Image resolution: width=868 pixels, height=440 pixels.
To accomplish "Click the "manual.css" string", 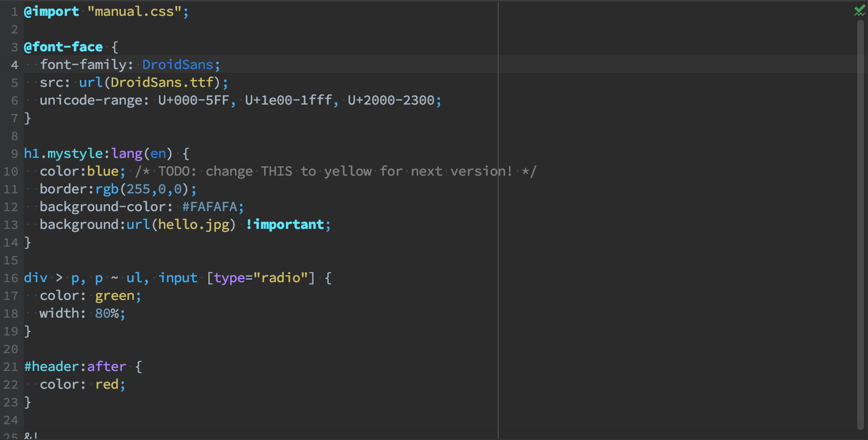I will pos(134,11).
